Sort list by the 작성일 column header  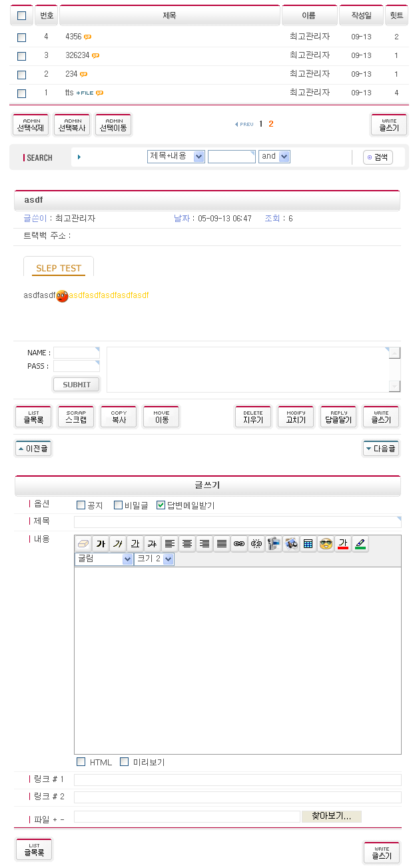pyautogui.click(x=361, y=15)
